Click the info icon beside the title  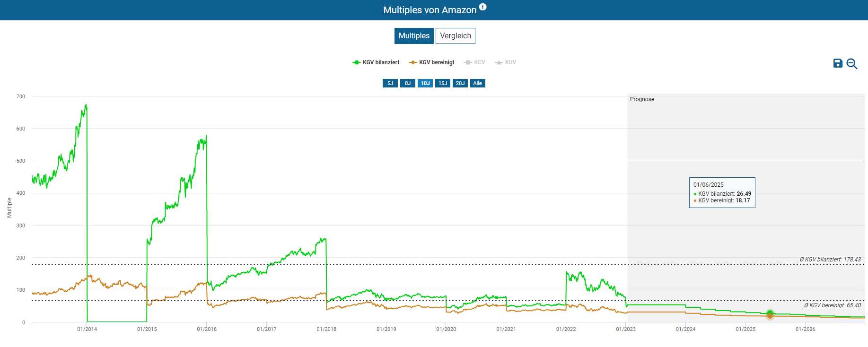[482, 7]
